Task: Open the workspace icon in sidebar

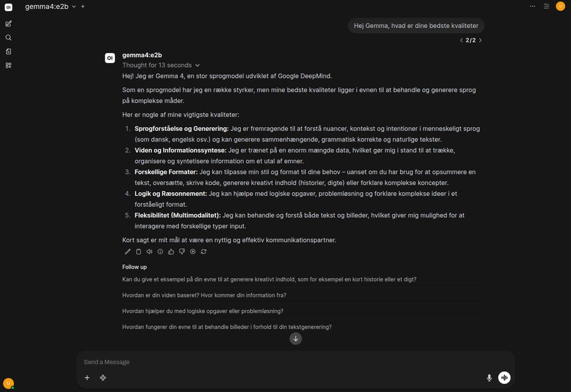Action: (x=8, y=65)
